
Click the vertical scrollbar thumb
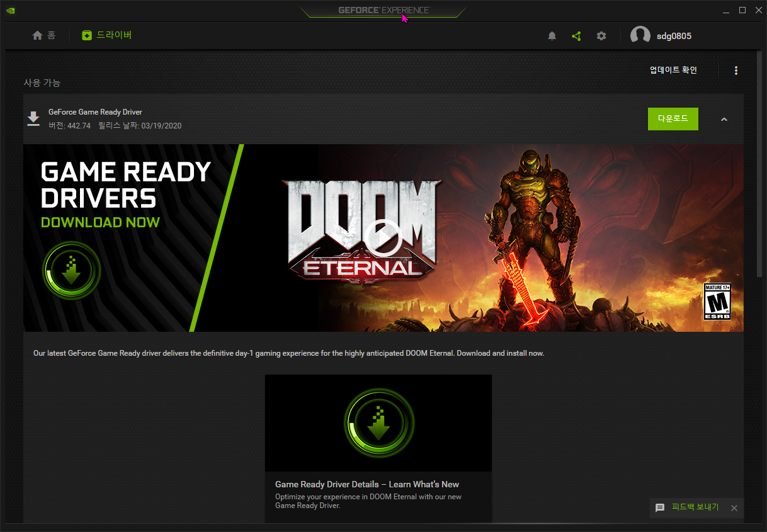click(x=760, y=162)
